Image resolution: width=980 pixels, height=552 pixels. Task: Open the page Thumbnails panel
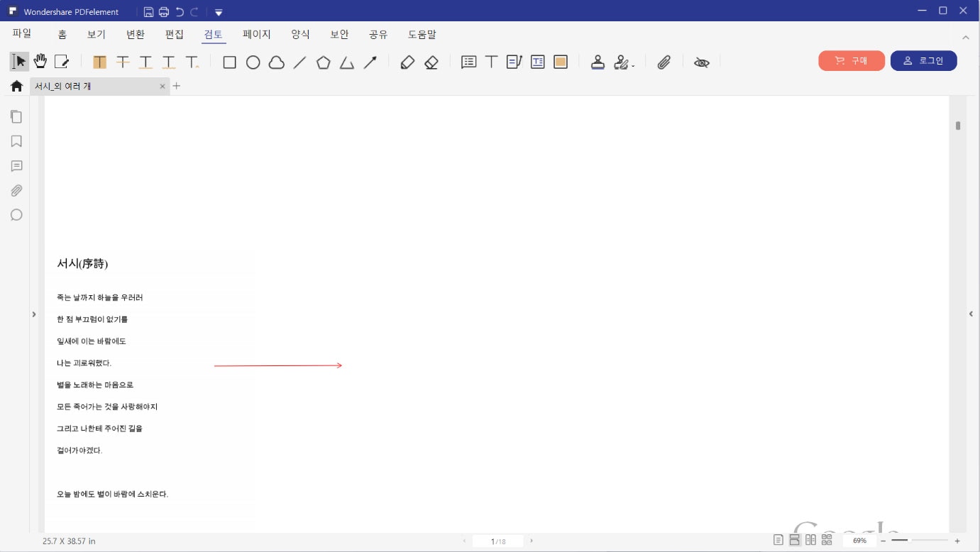click(x=16, y=116)
